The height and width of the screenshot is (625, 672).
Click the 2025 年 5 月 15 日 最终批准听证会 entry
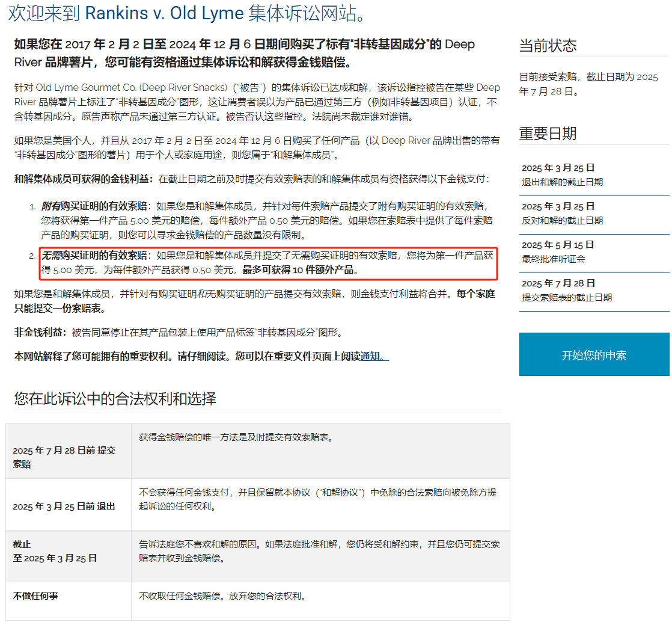pos(594,252)
